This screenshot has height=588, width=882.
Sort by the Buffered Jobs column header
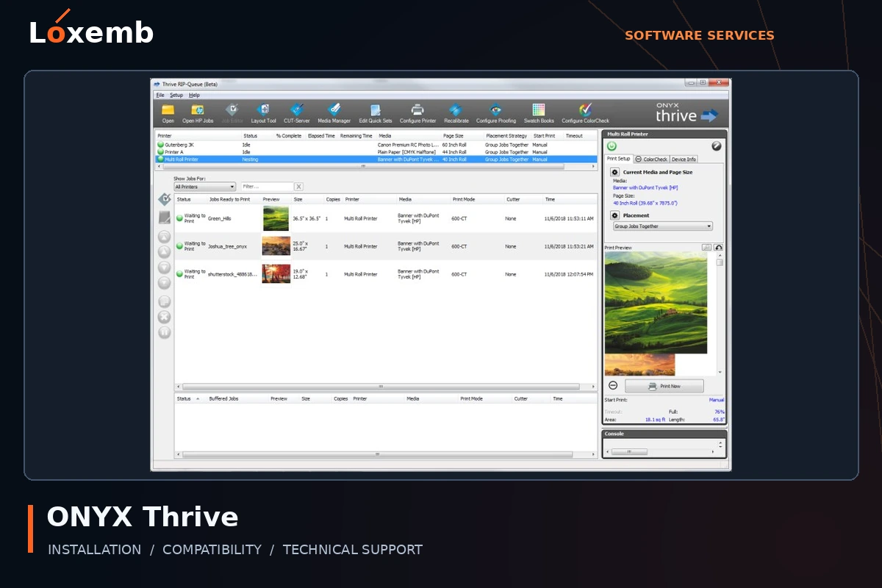223,398
